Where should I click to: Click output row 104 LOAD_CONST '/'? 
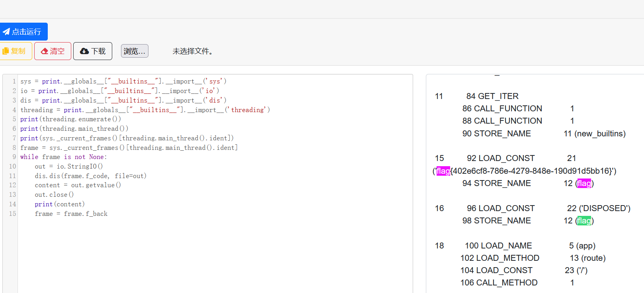point(524,270)
